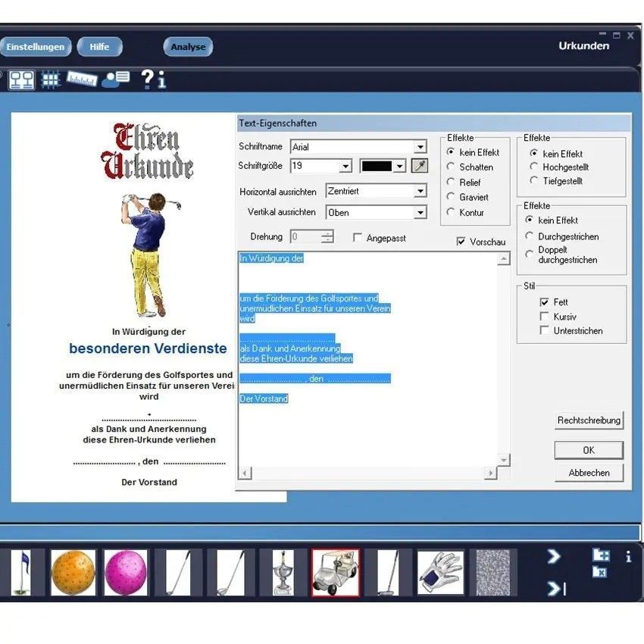Open the Horizontal ausrichten dropdown
The image size is (644, 644).
(420, 192)
